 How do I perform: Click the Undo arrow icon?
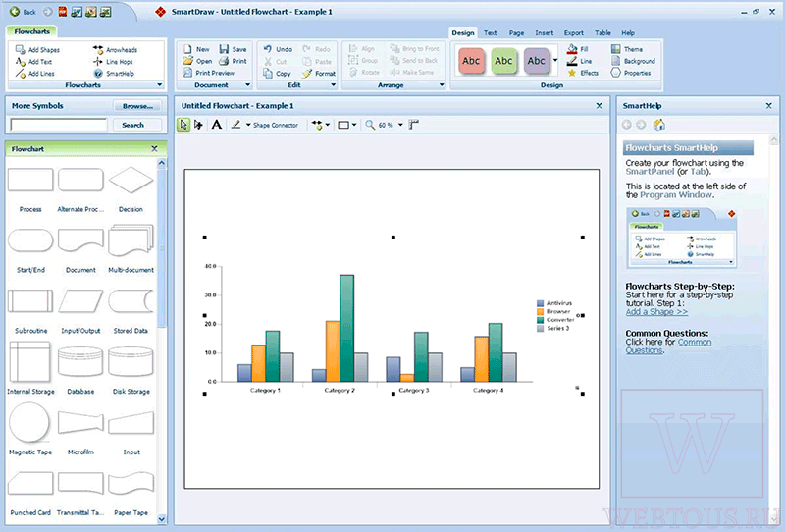pyautogui.click(x=268, y=49)
